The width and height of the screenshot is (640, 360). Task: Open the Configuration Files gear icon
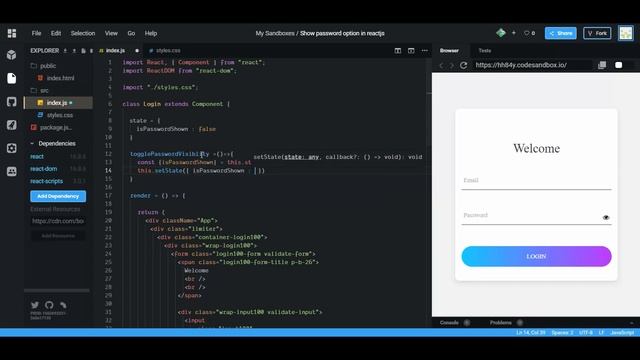click(11, 148)
